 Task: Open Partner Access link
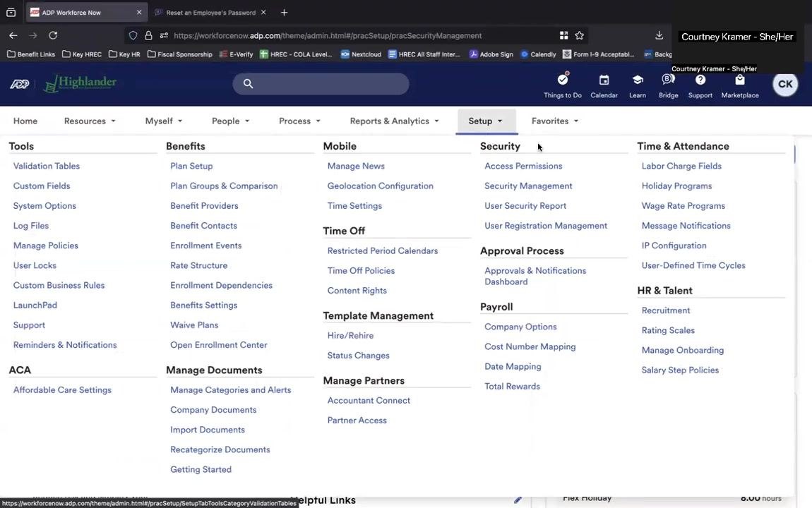(357, 421)
